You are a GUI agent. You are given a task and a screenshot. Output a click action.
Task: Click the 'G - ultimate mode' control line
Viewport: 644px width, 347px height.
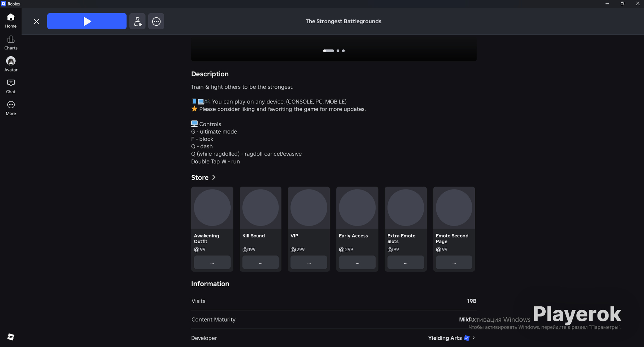[214, 132]
